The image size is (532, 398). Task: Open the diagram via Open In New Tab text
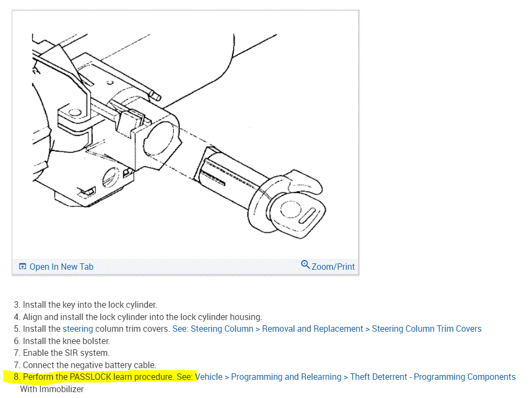pos(61,267)
